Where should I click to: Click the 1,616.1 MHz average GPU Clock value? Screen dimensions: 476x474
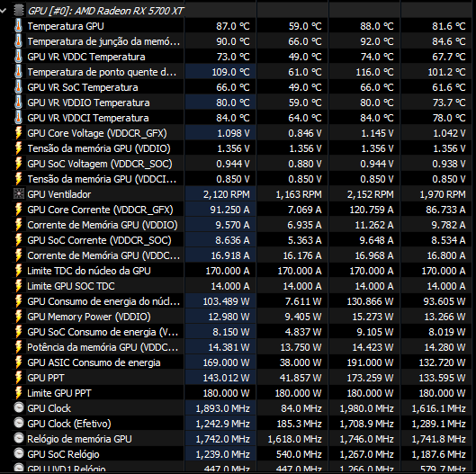tap(439, 408)
